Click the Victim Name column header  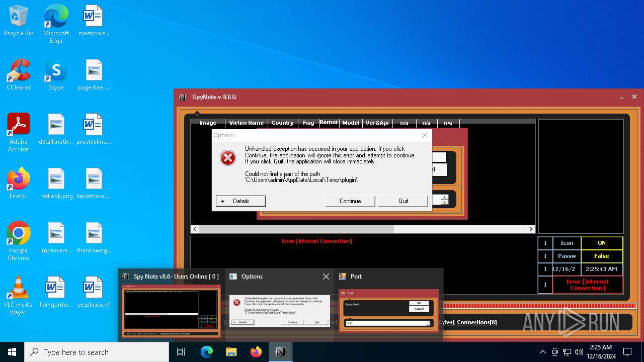coord(247,123)
